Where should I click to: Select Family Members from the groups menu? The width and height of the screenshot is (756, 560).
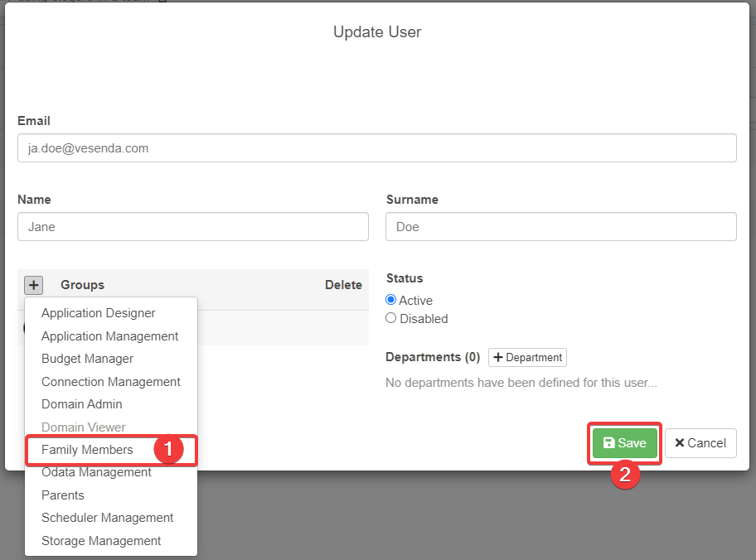[x=87, y=450]
